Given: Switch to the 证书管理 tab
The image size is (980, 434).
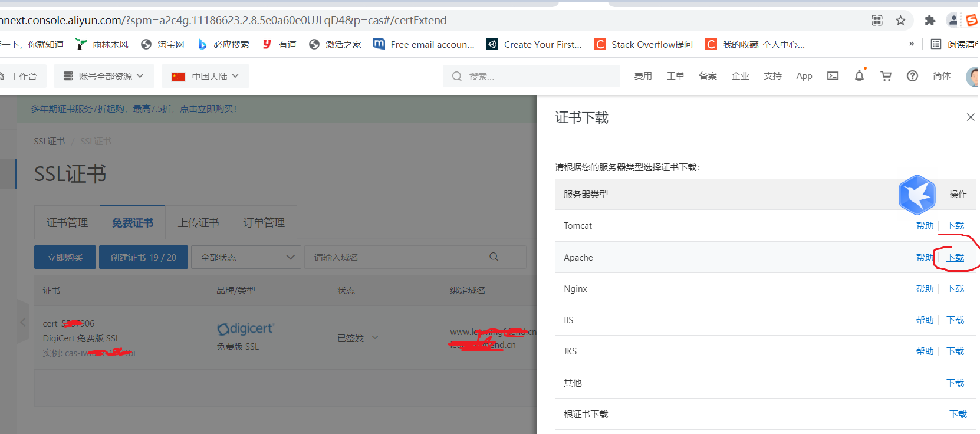Looking at the screenshot, I should 67,222.
